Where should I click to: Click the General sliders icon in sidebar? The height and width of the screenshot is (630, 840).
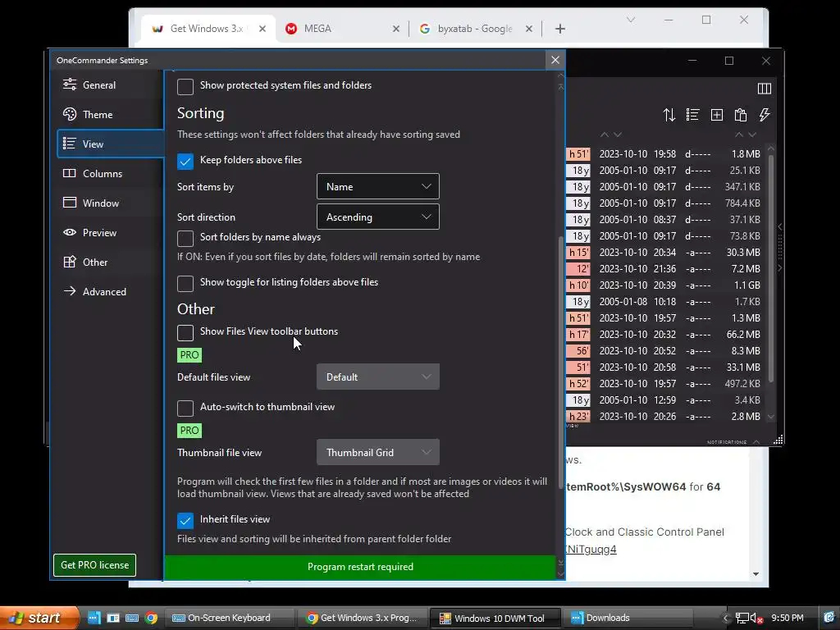[x=70, y=84]
